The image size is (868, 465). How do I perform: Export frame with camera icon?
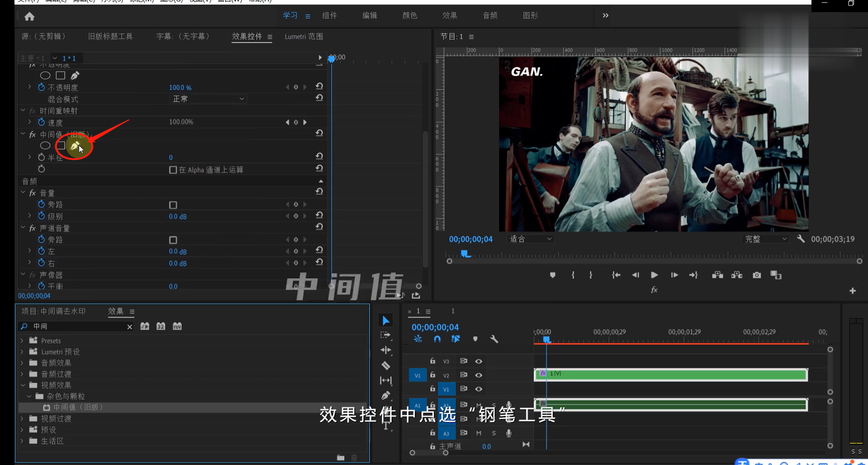click(x=757, y=275)
